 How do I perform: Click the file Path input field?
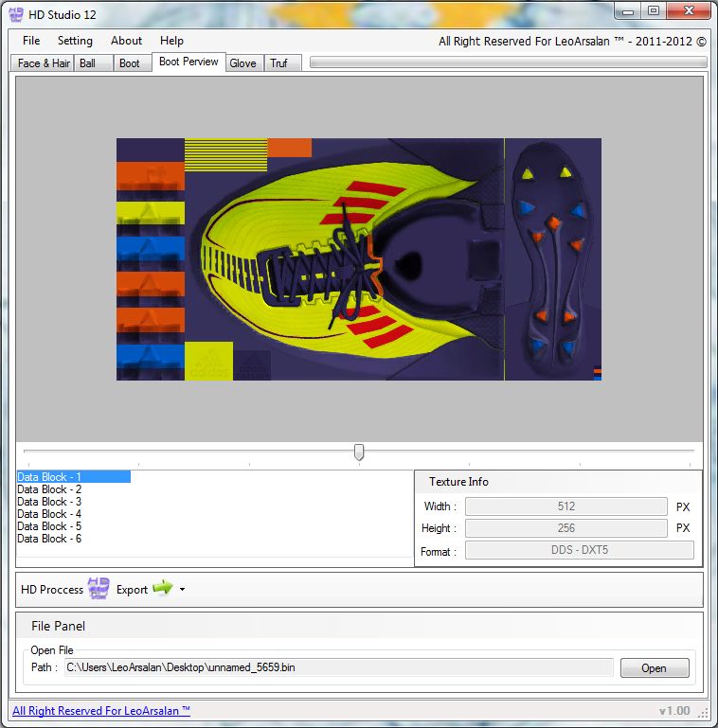coord(338,667)
